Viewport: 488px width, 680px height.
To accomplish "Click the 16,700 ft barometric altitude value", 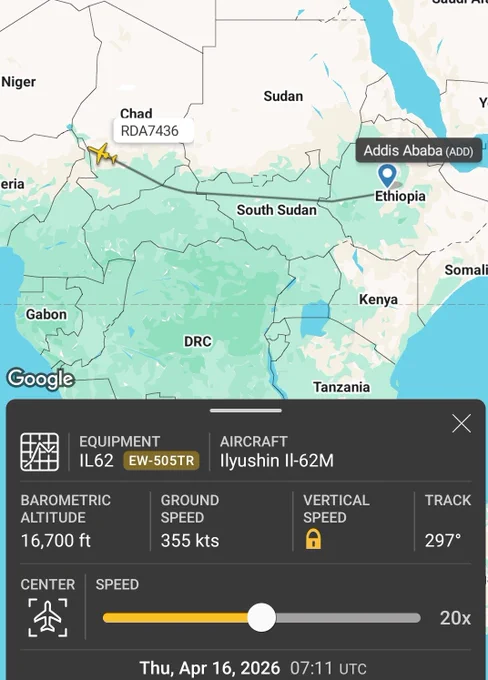I will coord(56,541).
